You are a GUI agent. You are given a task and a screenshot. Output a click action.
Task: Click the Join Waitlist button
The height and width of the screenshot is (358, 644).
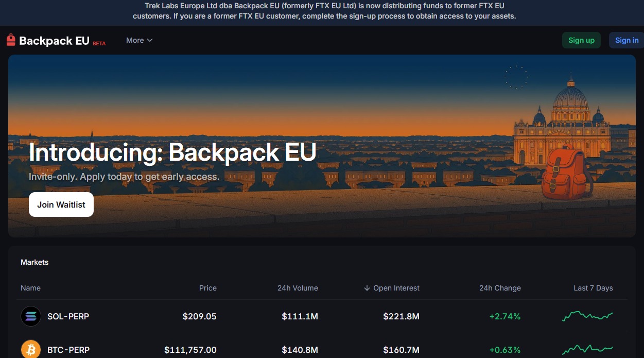[x=61, y=204]
